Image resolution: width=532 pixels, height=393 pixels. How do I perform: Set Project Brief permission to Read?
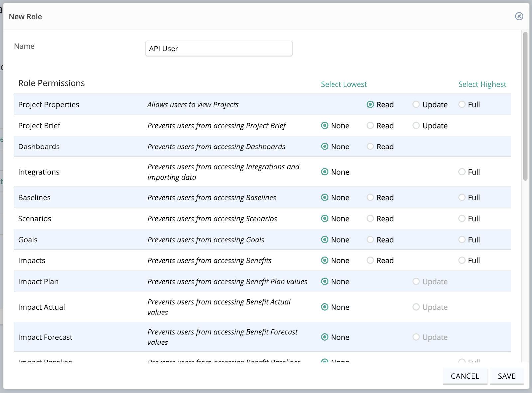[x=370, y=126]
